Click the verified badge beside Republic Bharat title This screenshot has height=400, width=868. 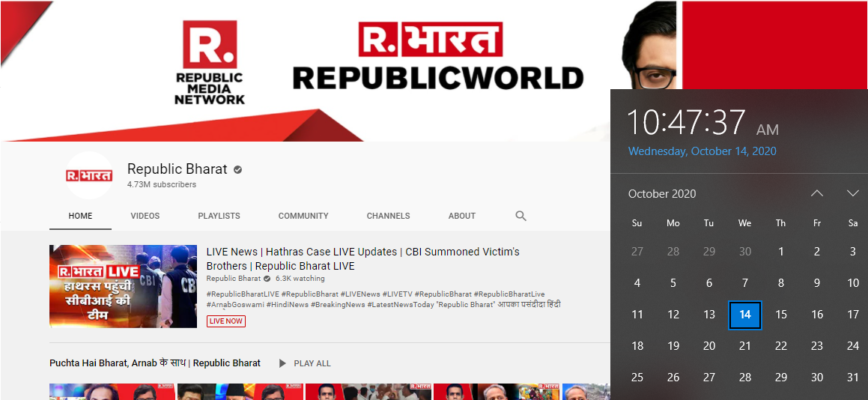click(x=237, y=170)
